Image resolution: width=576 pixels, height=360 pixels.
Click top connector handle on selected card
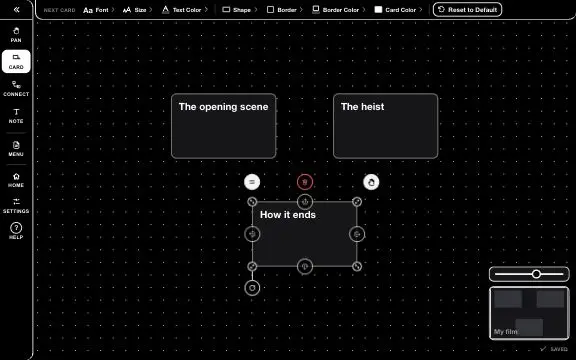click(305, 202)
